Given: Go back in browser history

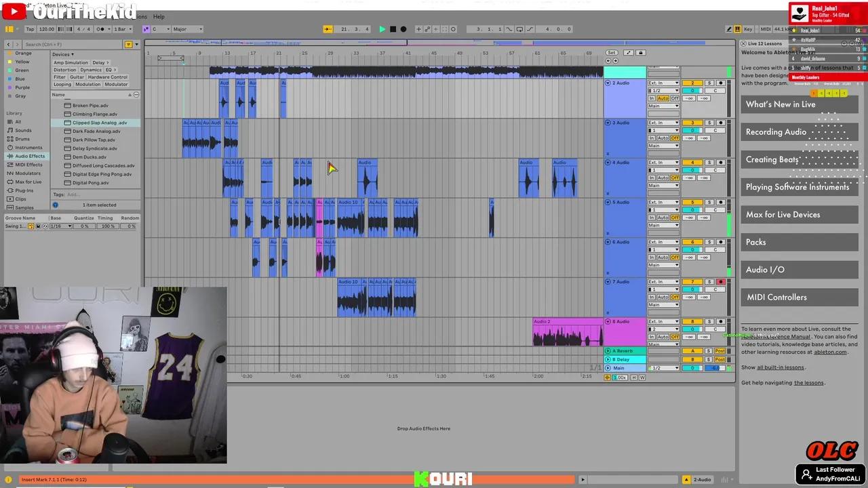Looking at the screenshot, I should click(x=9, y=44).
